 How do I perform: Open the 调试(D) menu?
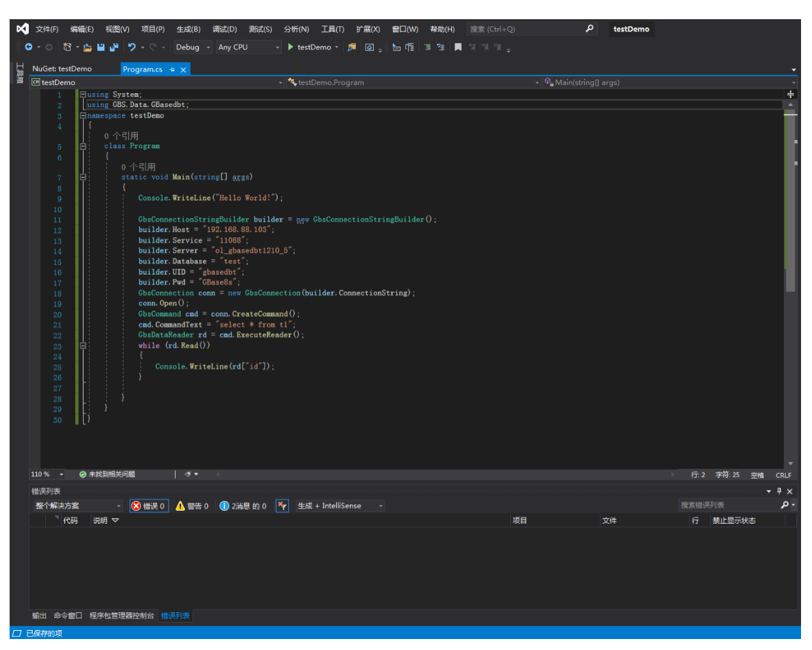click(x=224, y=29)
